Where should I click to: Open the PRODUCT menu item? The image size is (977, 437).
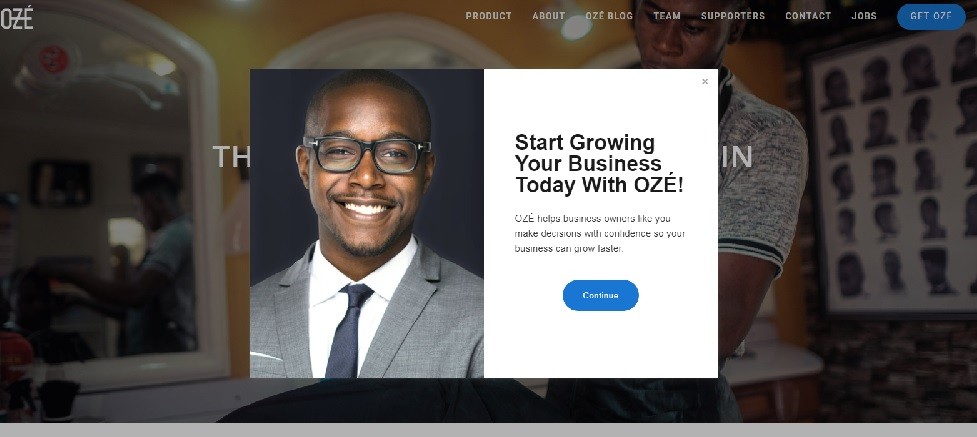click(488, 16)
